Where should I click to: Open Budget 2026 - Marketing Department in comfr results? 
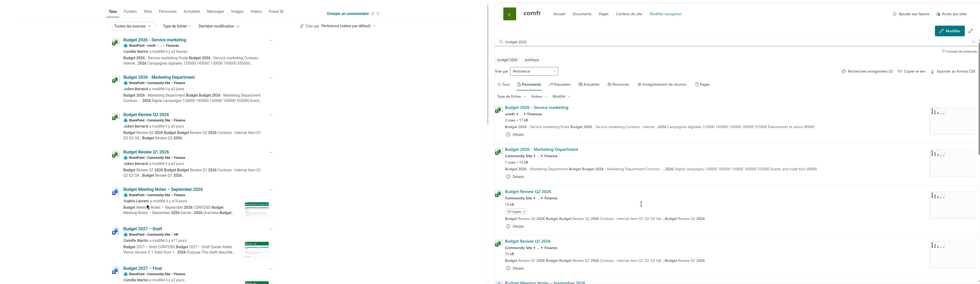(x=541, y=150)
